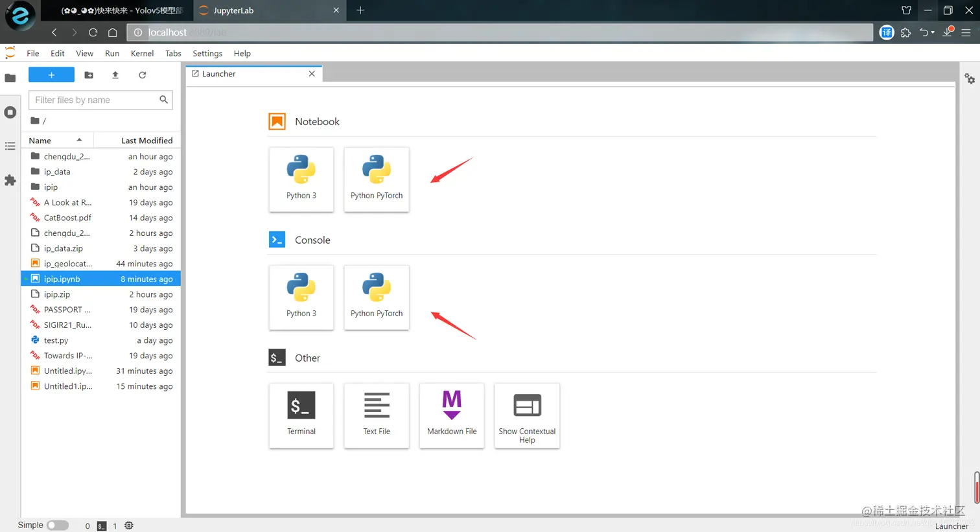Click the root folder breadcrumb icon
The height and width of the screenshot is (532, 980).
[x=35, y=121]
